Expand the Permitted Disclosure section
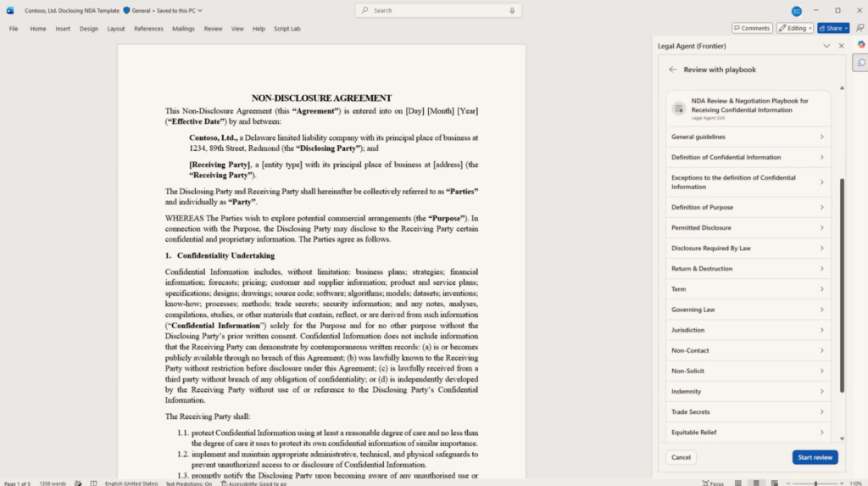The image size is (868, 486). coord(748,228)
